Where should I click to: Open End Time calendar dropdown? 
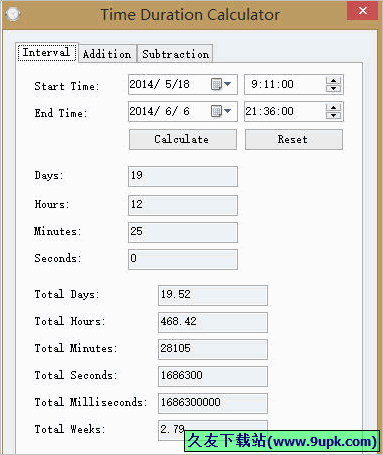(x=221, y=111)
